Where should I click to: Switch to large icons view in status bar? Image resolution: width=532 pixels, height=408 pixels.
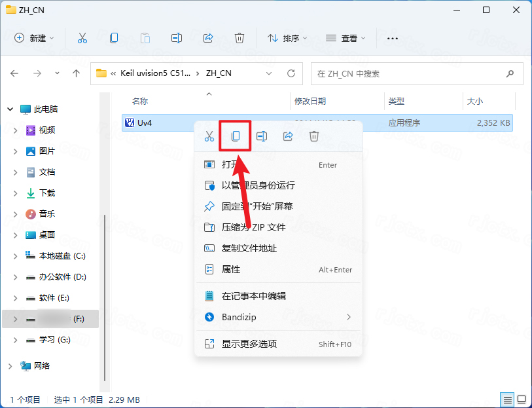pos(522,400)
